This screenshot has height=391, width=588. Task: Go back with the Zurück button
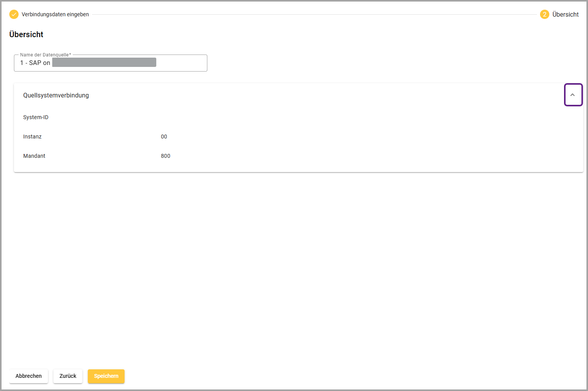68,376
